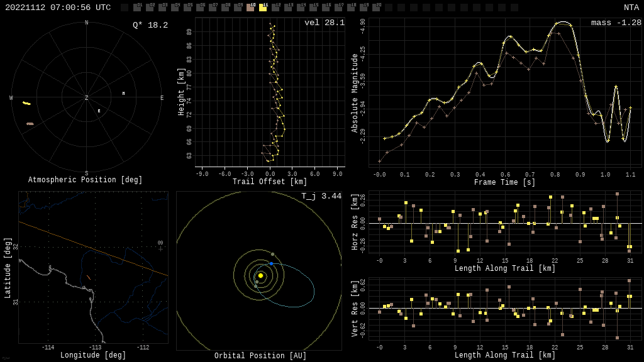Click the brown meteor streak in sky plot
Image resolution: width=644 pixels, height=362 pixels.
click(30, 124)
